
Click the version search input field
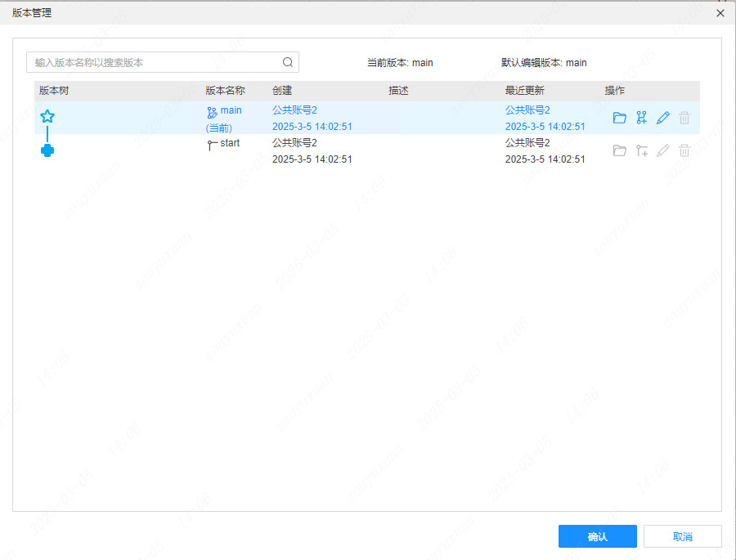(x=147, y=61)
